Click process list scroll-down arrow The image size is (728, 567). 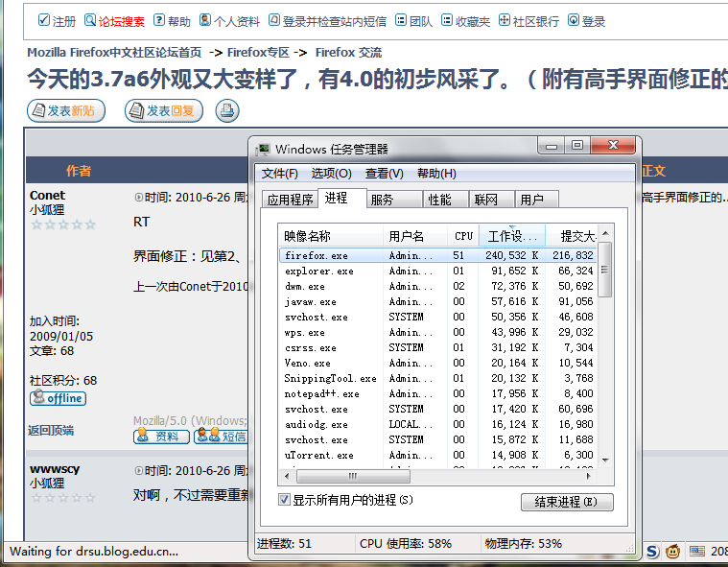[605, 461]
